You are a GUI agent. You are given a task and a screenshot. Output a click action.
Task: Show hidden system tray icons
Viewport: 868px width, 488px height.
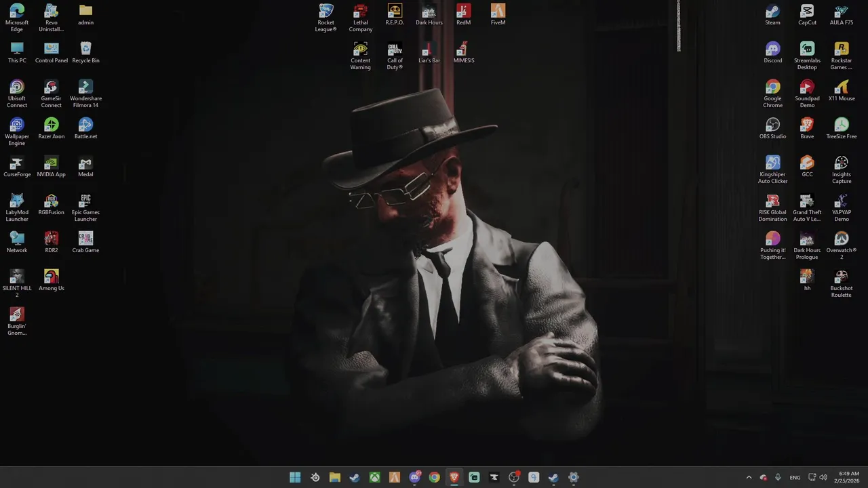(x=749, y=477)
